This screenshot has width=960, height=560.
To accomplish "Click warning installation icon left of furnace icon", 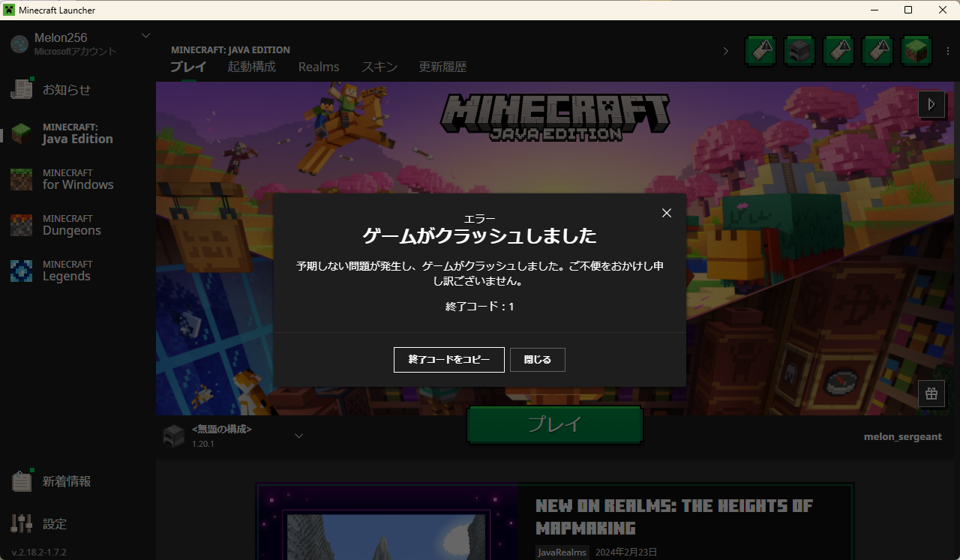I will 760,51.
